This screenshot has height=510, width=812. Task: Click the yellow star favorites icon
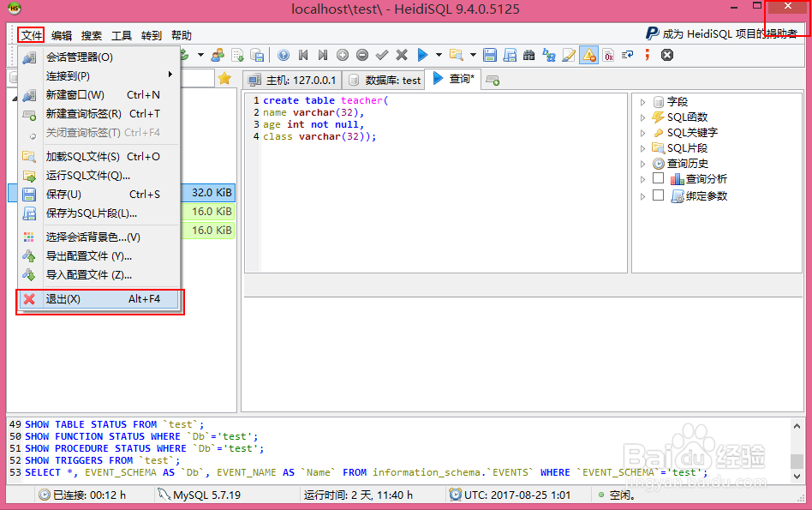[x=224, y=79]
